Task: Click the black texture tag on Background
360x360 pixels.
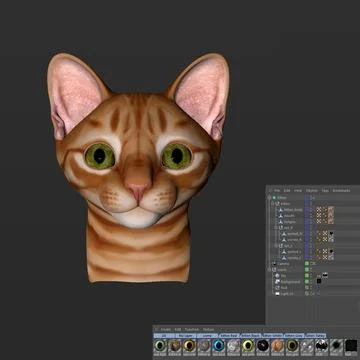Action: tap(319, 281)
